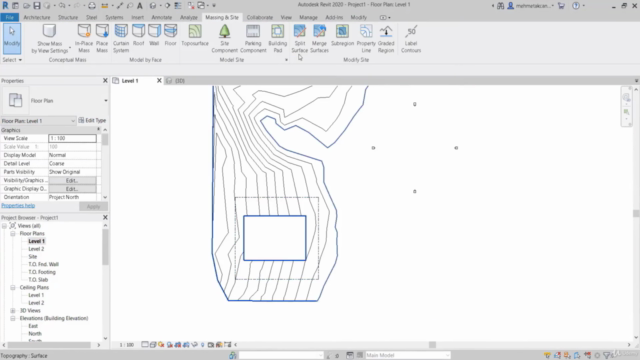Click the horizontal scrollbar thumb below canvas
The width and height of the screenshot is (640, 360).
click(x=432, y=345)
